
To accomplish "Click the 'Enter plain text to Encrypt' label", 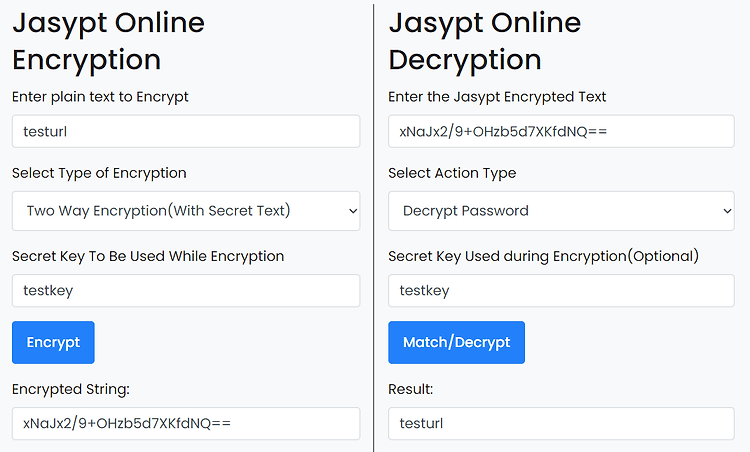I will click(100, 97).
